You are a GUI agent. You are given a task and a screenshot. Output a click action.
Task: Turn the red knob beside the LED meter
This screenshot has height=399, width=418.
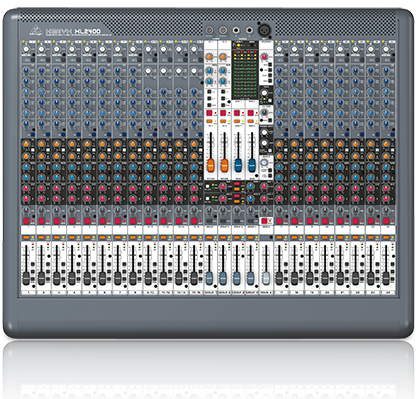[264, 57]
